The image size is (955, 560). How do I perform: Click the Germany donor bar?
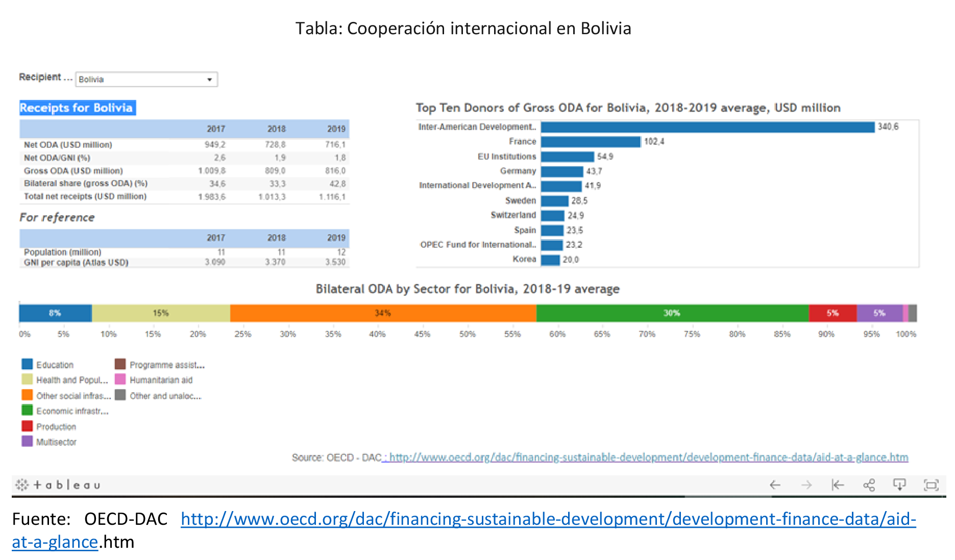(562, 171)
